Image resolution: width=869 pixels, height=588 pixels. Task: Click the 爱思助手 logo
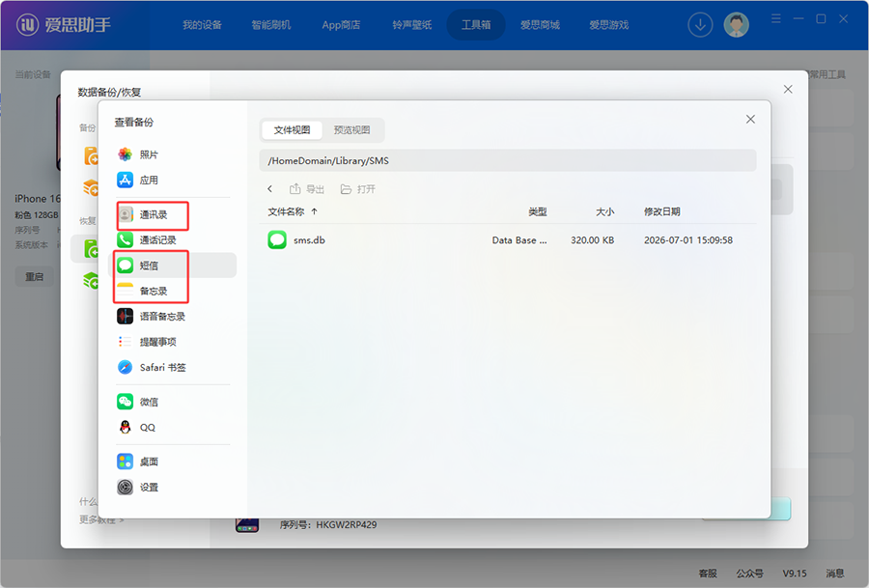[64, 25]
